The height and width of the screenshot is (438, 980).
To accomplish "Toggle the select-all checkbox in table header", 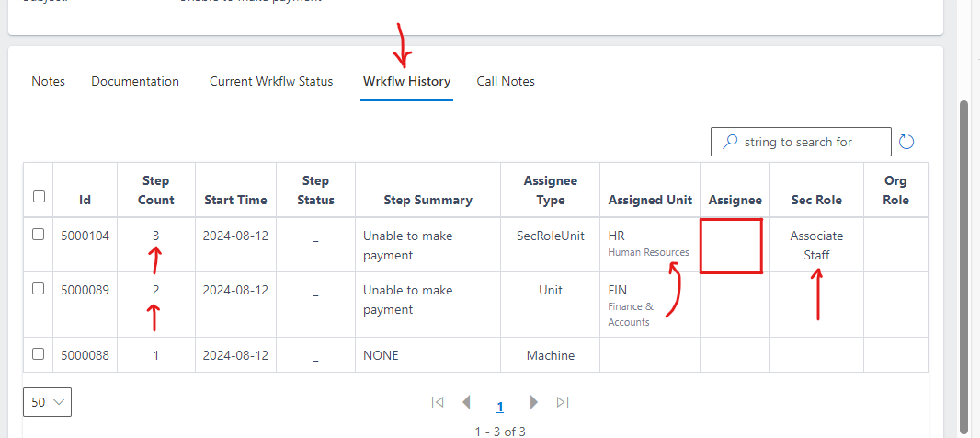I will (39, 196).
